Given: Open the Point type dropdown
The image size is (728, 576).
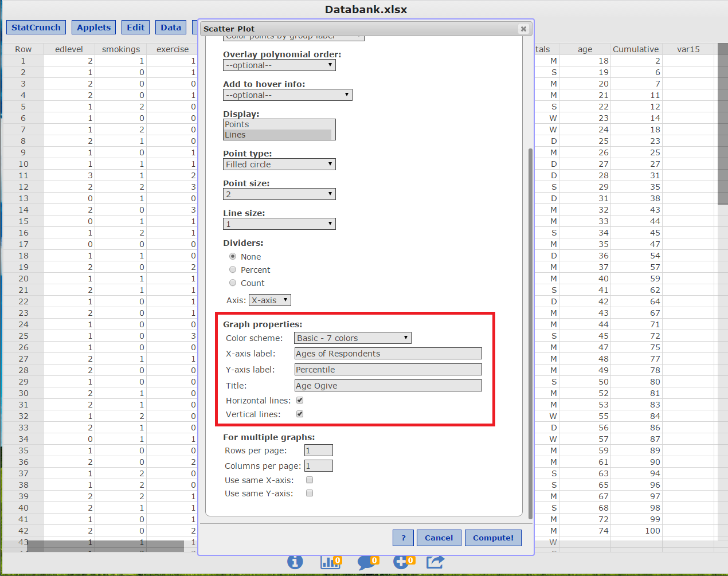Looking at the screenshot, I should click(279, 164).
